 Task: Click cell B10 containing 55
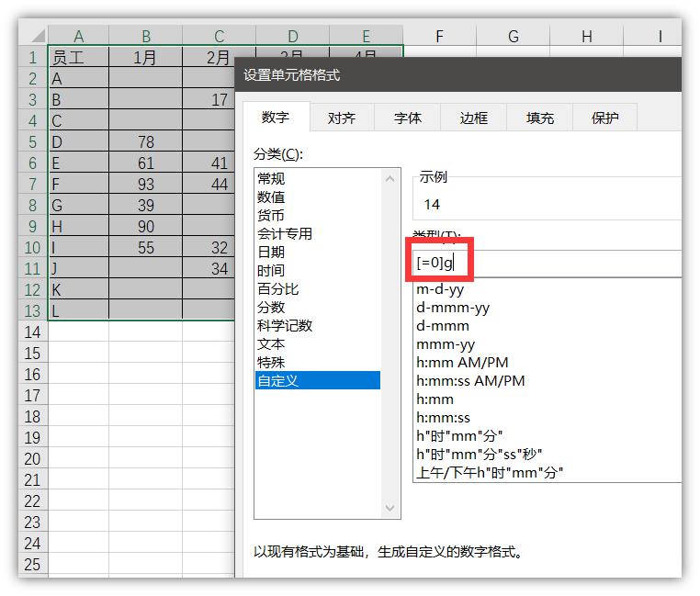tap(146, 247)
